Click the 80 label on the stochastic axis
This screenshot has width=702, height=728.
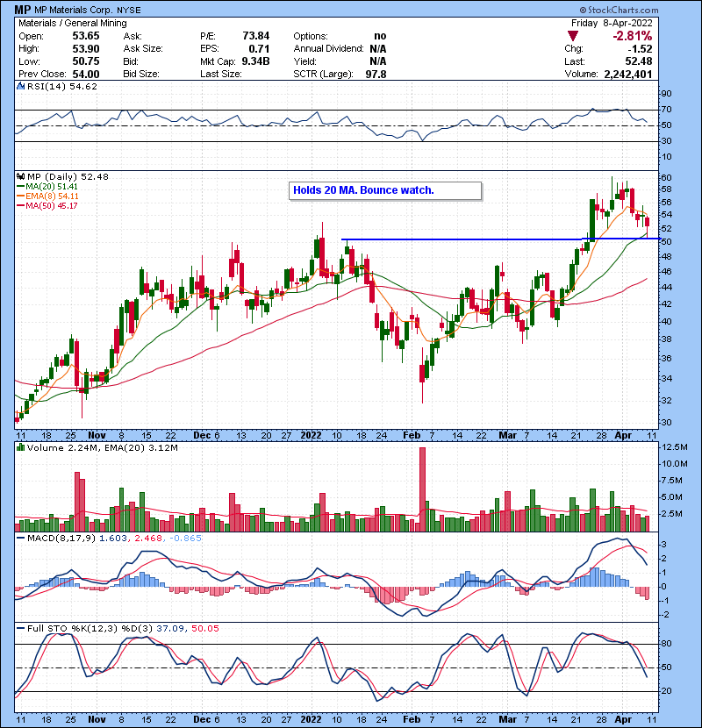click(x=666, y=644)
